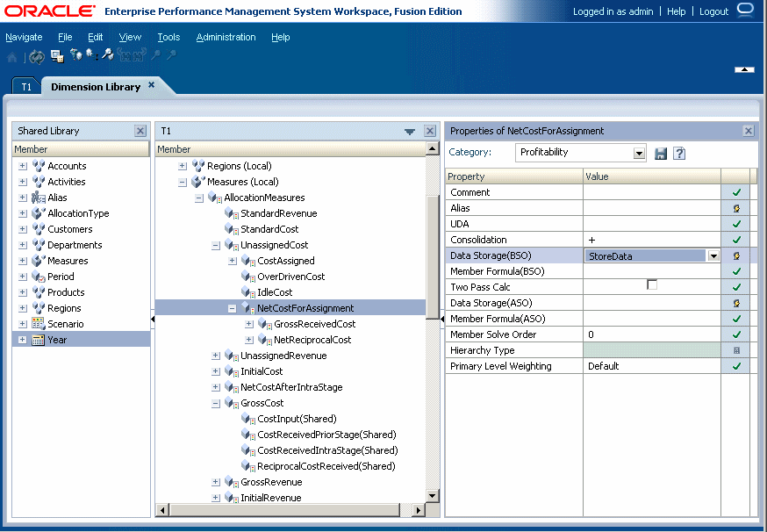Click the Refresh toolbar icon
Screen dimensions: 767x532
(36, 57)
